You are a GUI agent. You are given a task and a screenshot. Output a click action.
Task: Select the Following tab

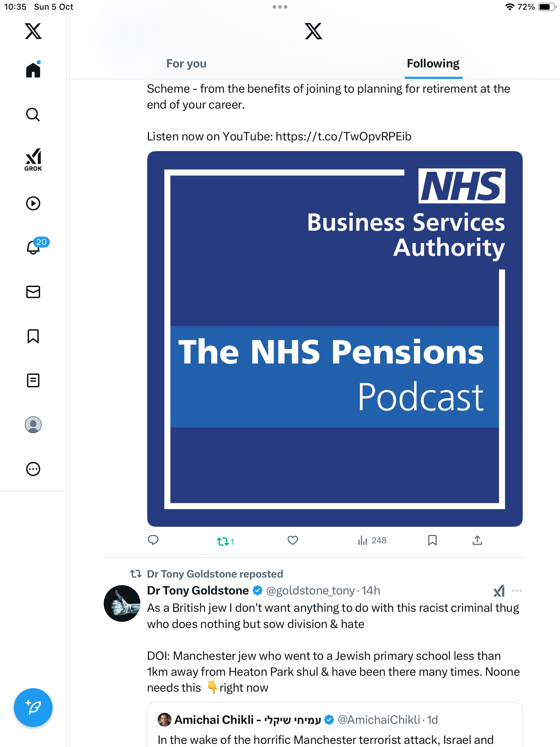[x=433, y=64]
